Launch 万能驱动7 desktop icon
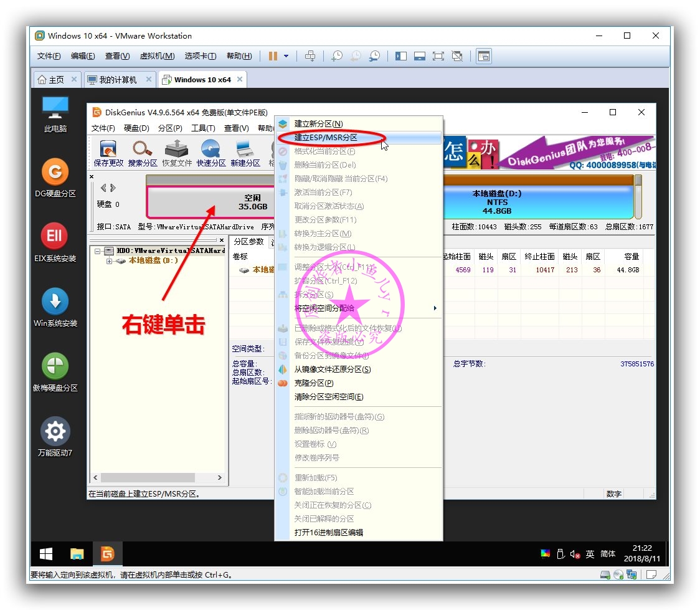Image resolution: width=700 pixels, height=610 pixels. [55, 436]
